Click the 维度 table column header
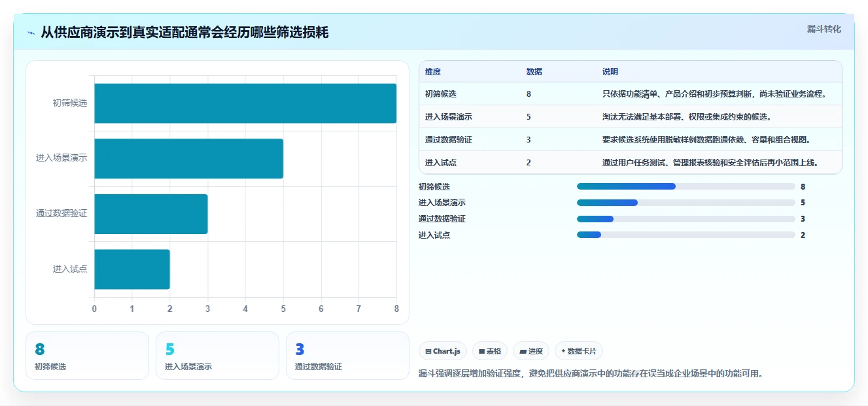868x406 pixels. [x=433, y=72]
